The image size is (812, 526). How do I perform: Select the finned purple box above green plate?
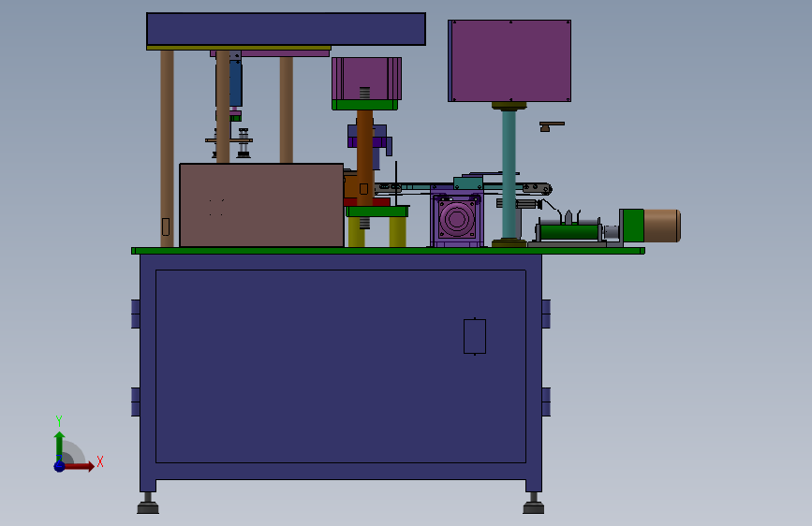pos(366,79)
